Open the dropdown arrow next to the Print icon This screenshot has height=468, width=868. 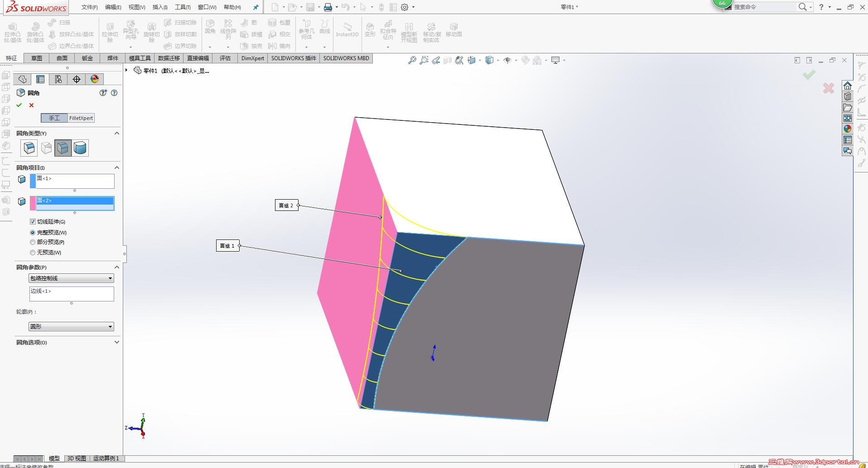pyautogui.click(x=337, y=7)
